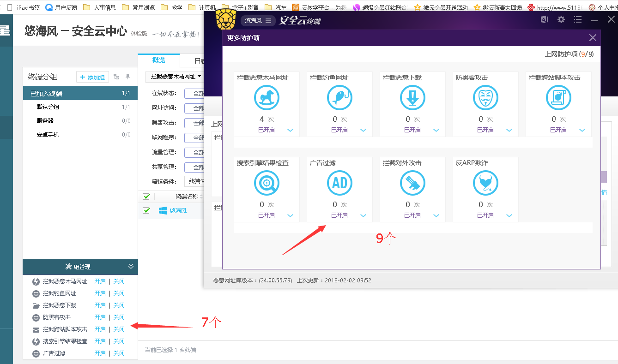The image size is (618, 364).
Task: Click the tree view icon beside 添加组
Action: pyautogui.click(x=116, y=77)
